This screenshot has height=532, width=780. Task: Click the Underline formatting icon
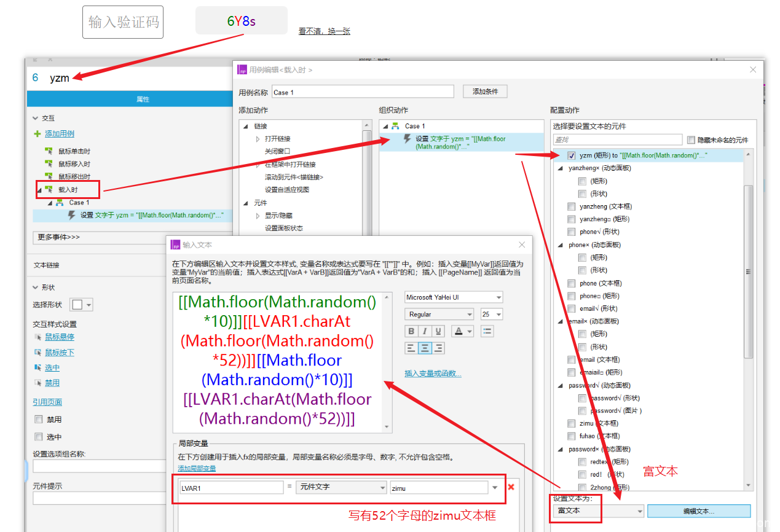(438, 332)
